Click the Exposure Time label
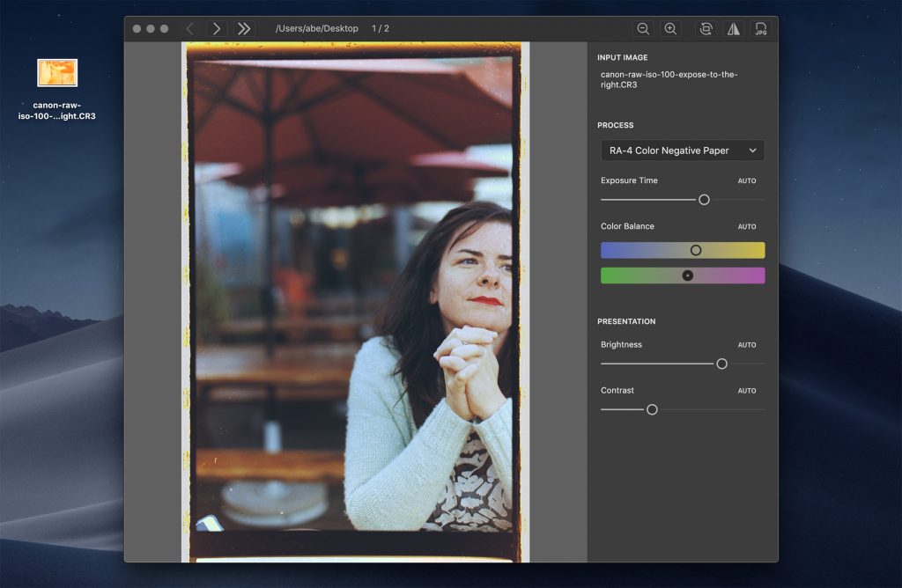The height and width of the screenshot is (588, 902). coord(629,180)
